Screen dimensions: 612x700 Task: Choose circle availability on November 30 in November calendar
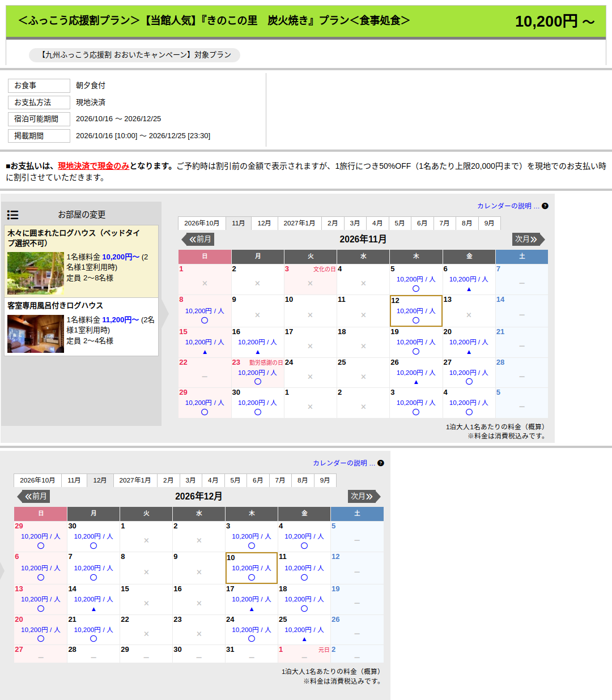257,412
